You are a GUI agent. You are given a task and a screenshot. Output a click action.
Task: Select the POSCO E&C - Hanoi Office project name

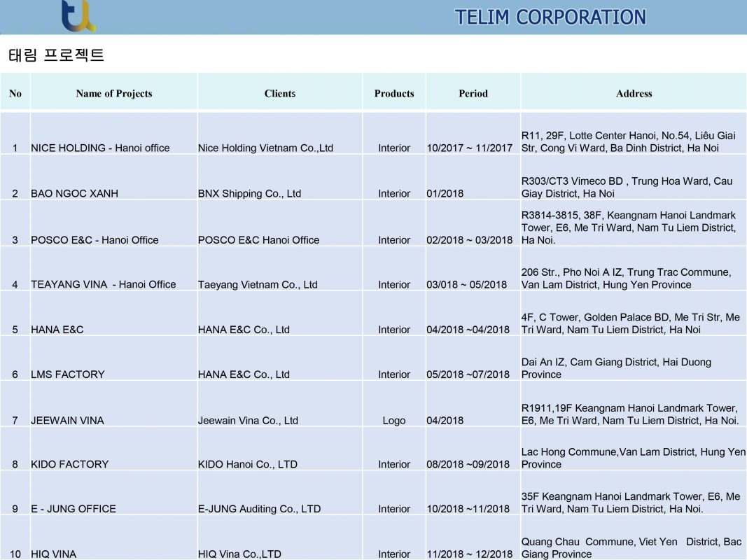click(95, 239)
